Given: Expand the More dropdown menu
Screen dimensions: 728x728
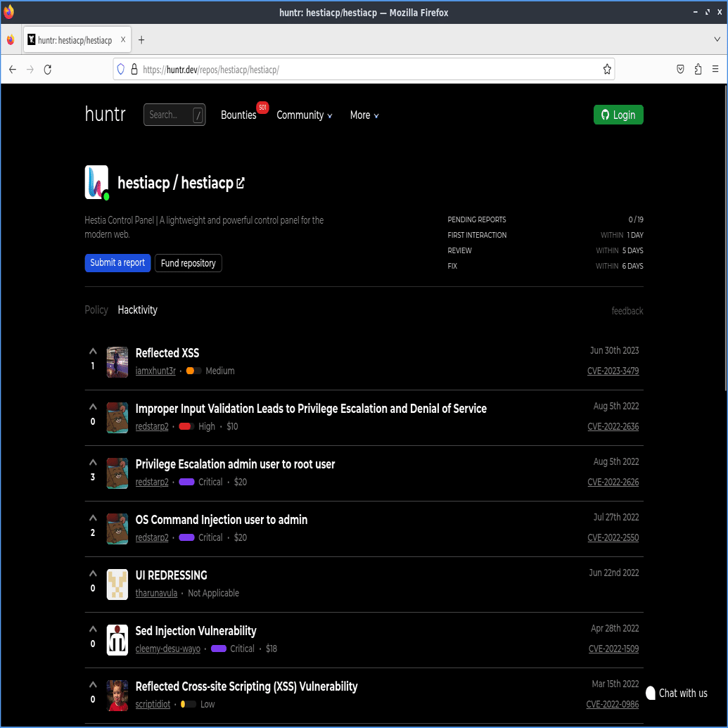Looking at the screenshot, I should [364, 115].
